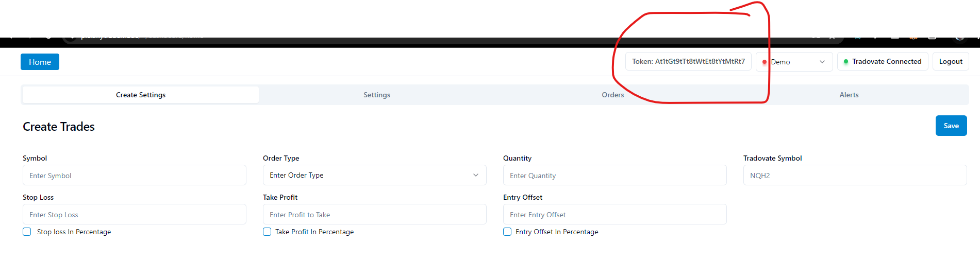Click the Entry Offset label
Viewport: 980px width, 278px height.
[x=523, y=197]
